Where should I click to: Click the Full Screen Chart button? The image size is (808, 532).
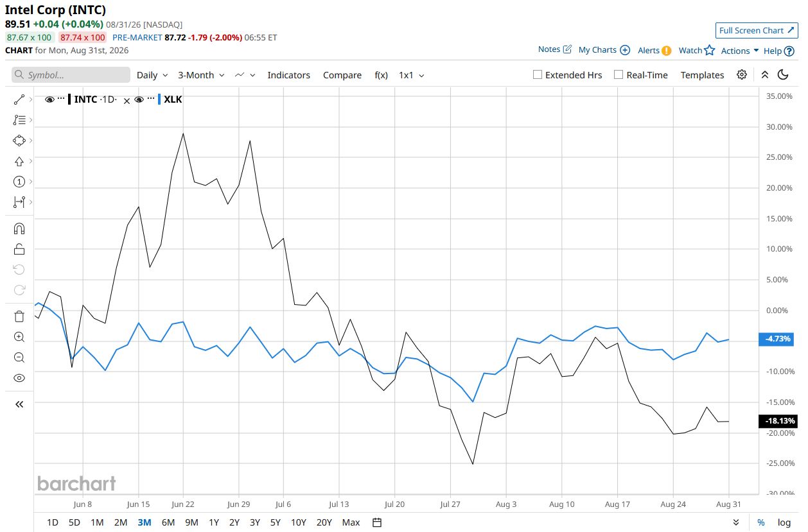[x=757, y=30]
